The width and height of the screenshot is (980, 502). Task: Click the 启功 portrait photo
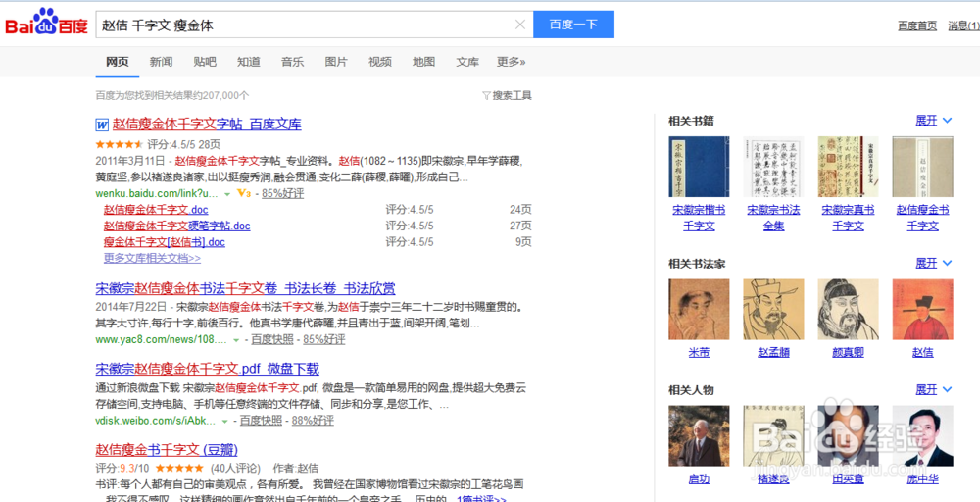699,435
